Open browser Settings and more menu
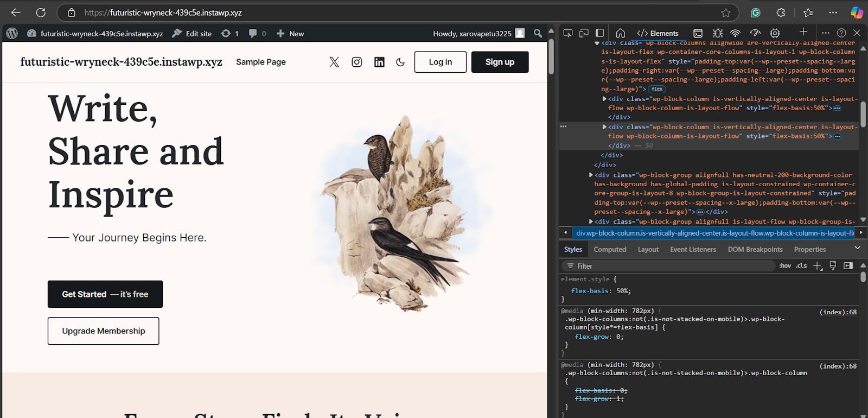 [x=833, y=12]
